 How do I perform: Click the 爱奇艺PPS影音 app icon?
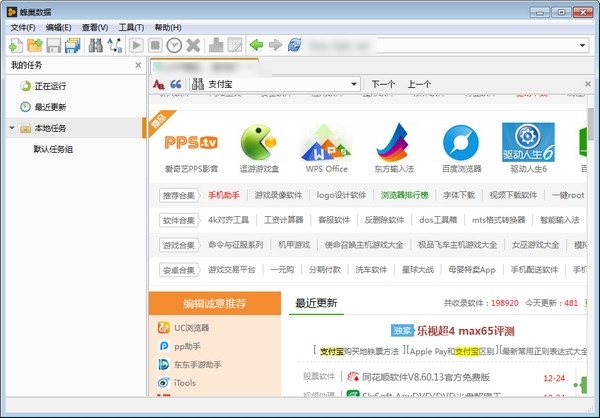pyautogui.click(x=191, y=142)
